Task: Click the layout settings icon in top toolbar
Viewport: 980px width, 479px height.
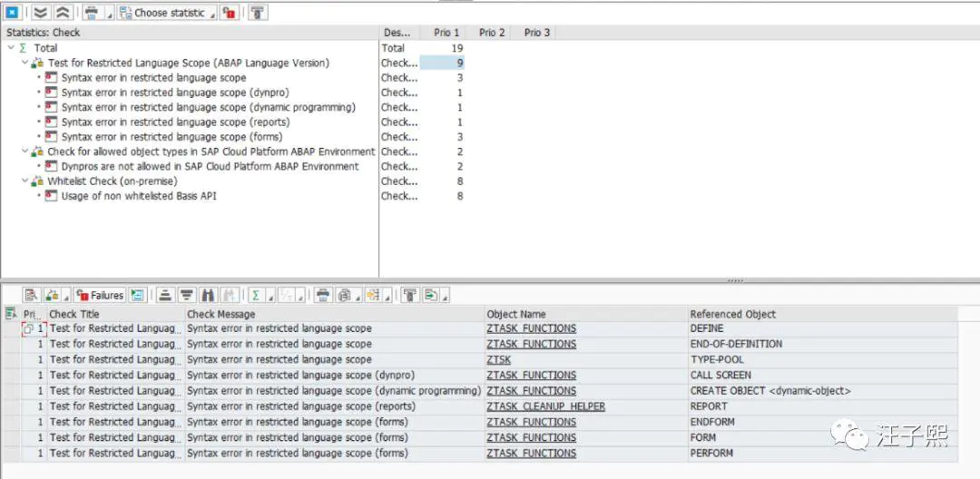Action: (258, 13)
